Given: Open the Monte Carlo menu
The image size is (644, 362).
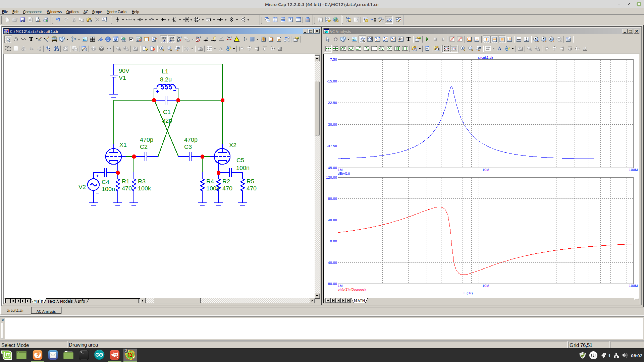Looking at the screenshot, I should 116,12.
